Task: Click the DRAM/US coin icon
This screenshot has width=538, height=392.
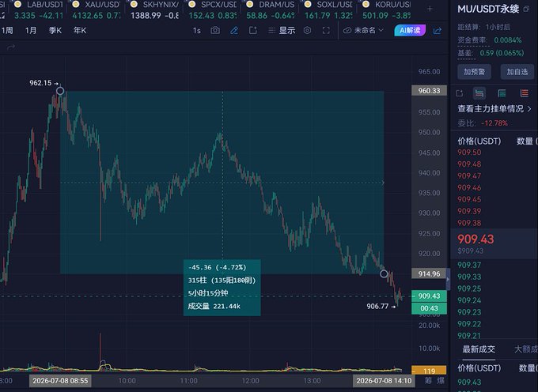Action: click(x=250, y=5)
